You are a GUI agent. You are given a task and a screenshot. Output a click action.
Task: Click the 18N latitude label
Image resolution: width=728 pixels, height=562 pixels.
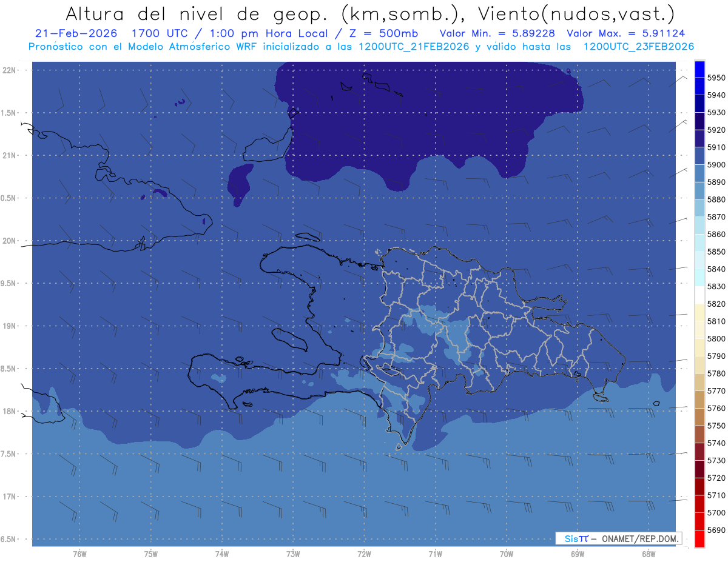click(10, 411)
